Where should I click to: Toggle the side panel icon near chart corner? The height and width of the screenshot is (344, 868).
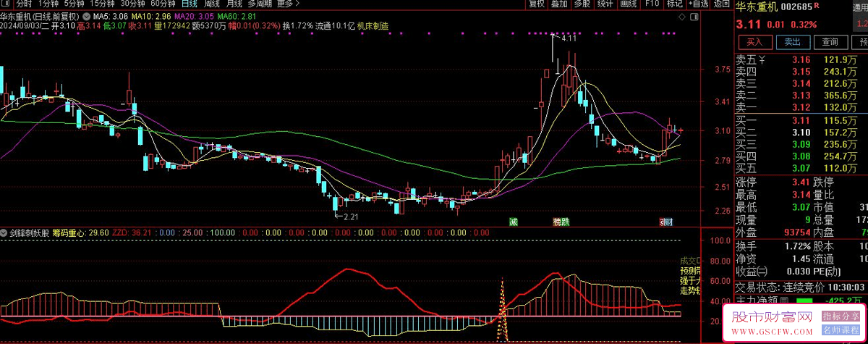693,15
